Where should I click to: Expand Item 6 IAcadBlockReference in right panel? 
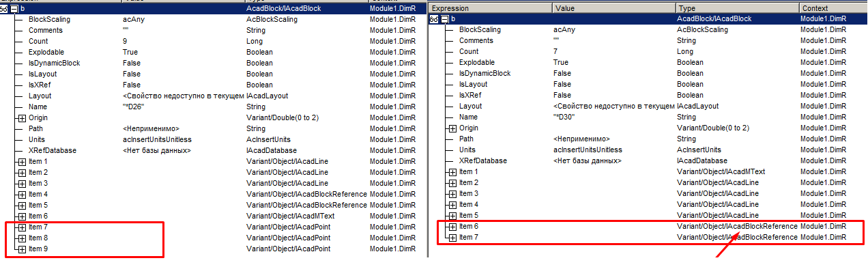point(452,226)
